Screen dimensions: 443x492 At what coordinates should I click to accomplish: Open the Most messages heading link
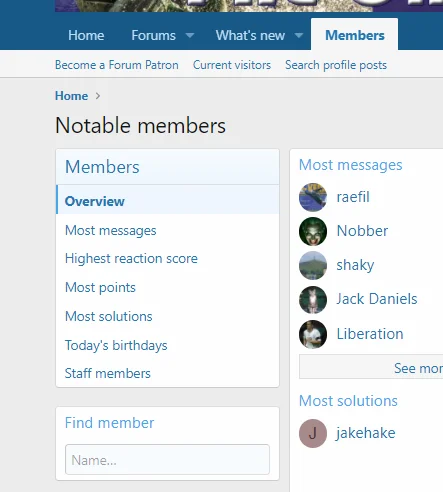coord(350,165)
